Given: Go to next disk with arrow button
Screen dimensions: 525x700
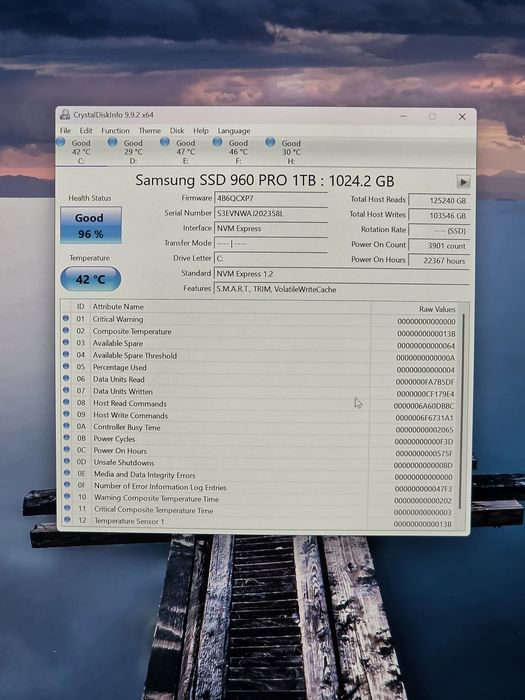Looking at the screenshot, I should [x=463, y=182].
